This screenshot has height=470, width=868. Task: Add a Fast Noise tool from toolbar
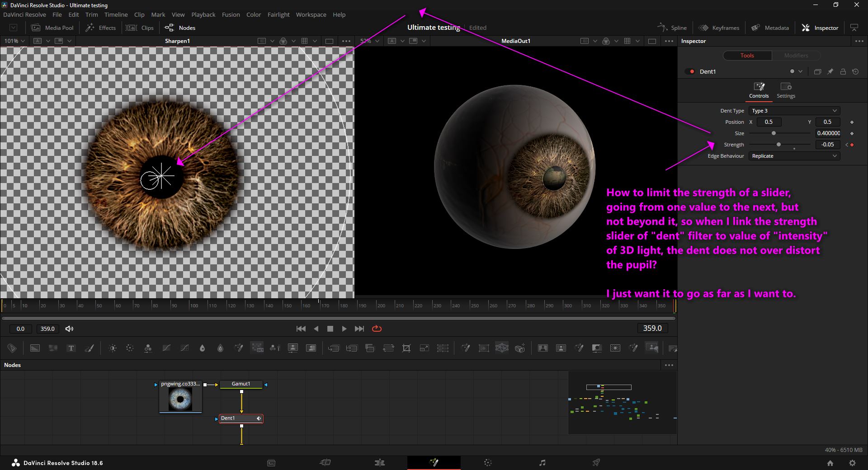click(53, 348)
